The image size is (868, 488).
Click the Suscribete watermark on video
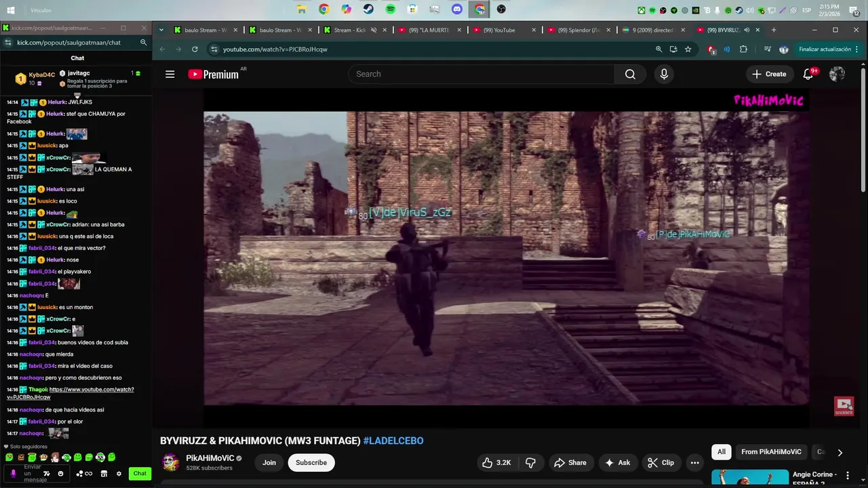pos(844,406)
